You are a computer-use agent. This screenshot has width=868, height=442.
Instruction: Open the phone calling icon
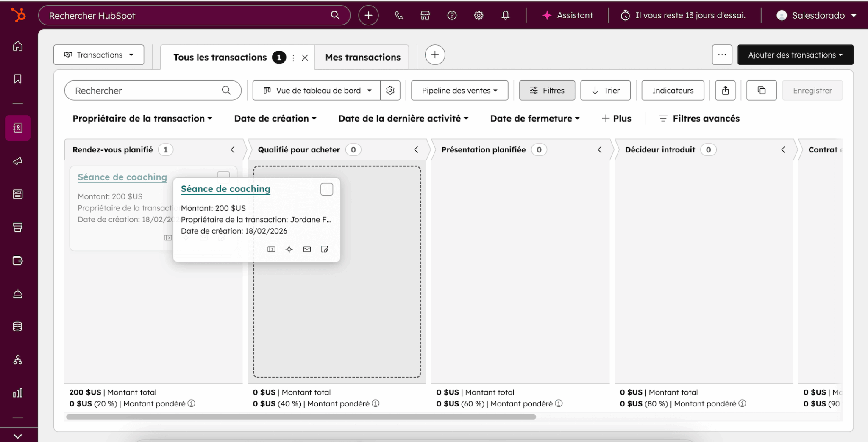(x=398, y=15)
